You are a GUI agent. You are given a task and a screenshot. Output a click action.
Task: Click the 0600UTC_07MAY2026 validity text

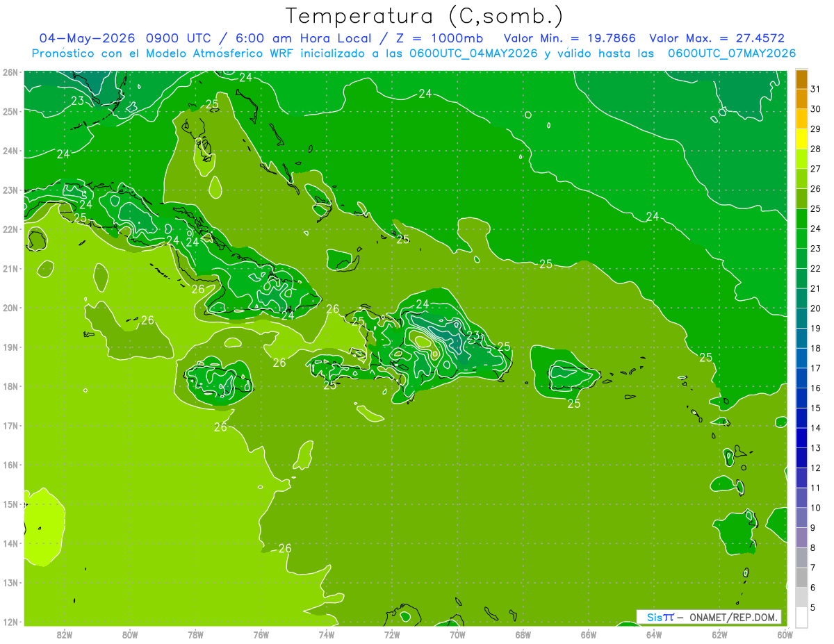732,53
